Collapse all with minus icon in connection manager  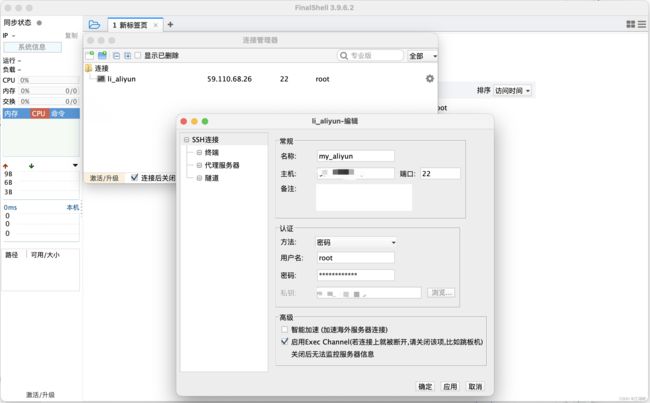[x=116, y=56]
